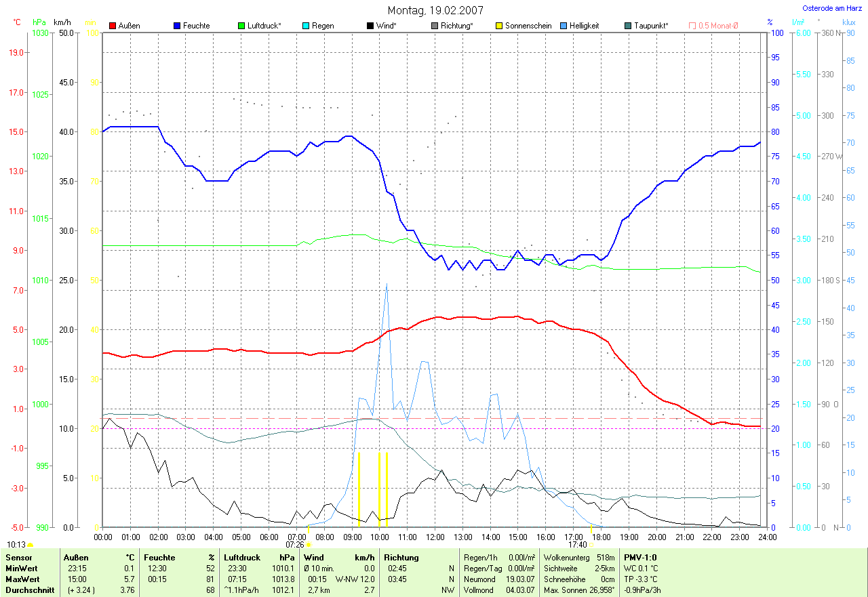Click the red Außen legend swatch
The height and width of the screenshot is (597, 868).
113,26
